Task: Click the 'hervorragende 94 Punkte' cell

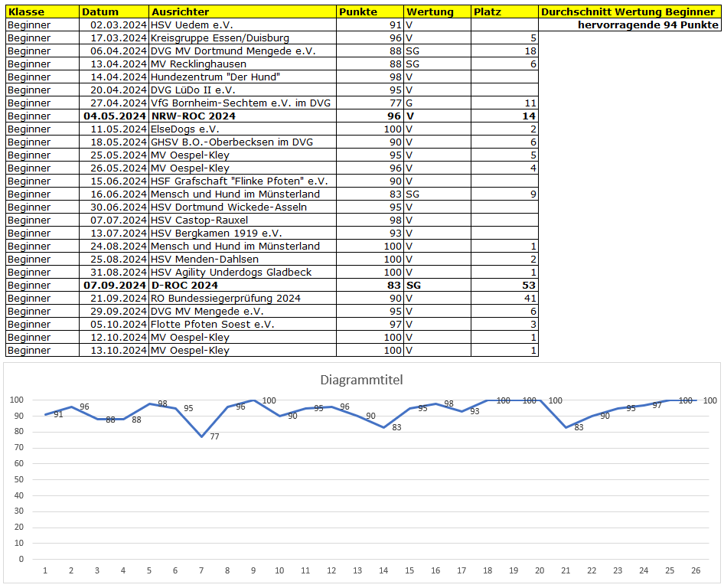Action: (630, 25)
